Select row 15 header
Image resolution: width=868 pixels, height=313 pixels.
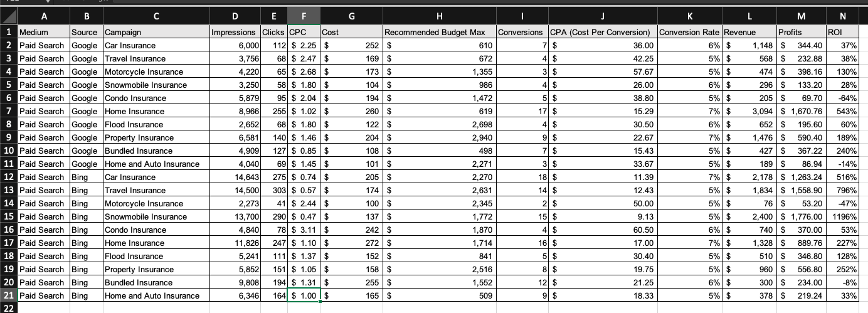[x=9, y=216]
